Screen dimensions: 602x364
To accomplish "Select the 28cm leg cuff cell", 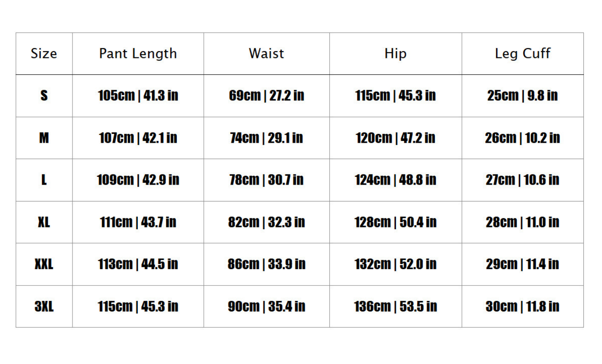I will (x=522, y=222).
